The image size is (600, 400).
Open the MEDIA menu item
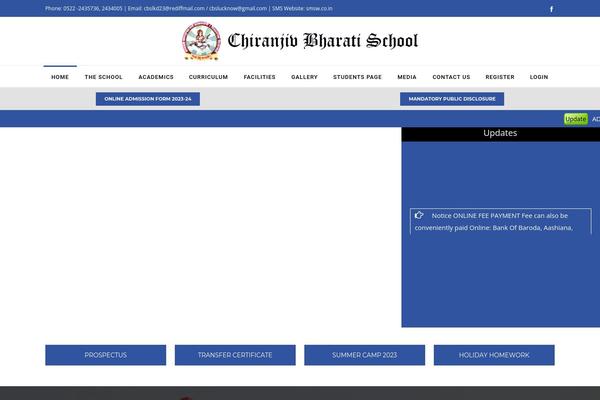click(x=407, y=77)
